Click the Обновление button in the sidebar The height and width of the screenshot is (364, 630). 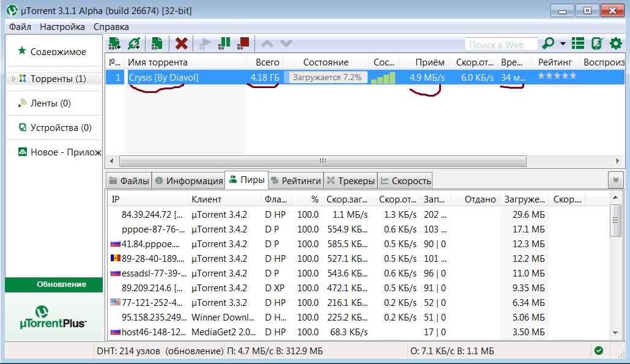[54, 284]
